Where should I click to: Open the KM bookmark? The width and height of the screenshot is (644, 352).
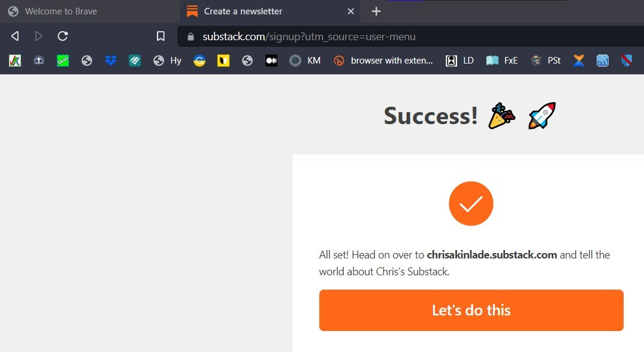click(305, 61)
